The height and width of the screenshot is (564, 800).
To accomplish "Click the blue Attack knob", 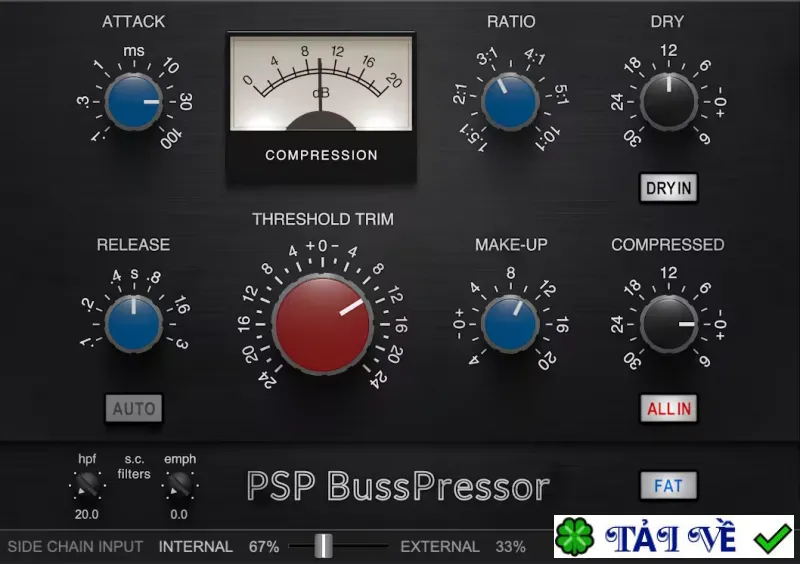I will coord(134,102).
